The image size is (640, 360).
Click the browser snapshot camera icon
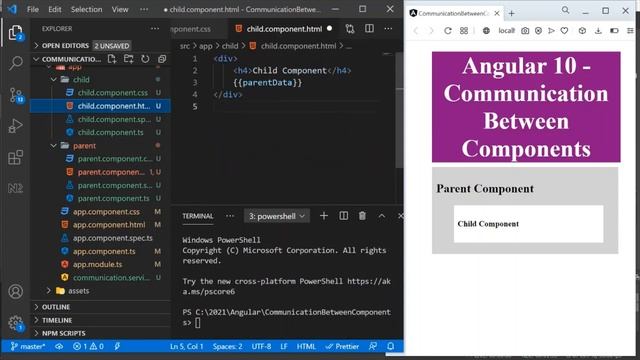click(x=525, y=31)
